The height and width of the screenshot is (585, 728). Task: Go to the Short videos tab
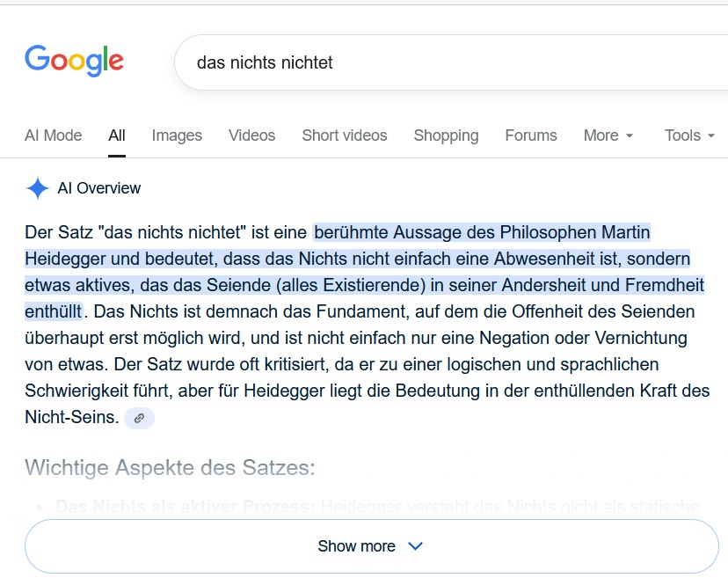[x=344, y=135]
